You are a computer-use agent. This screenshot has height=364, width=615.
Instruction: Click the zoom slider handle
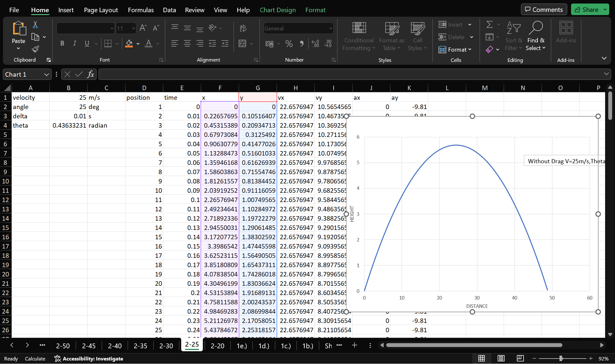pos(561,358)
